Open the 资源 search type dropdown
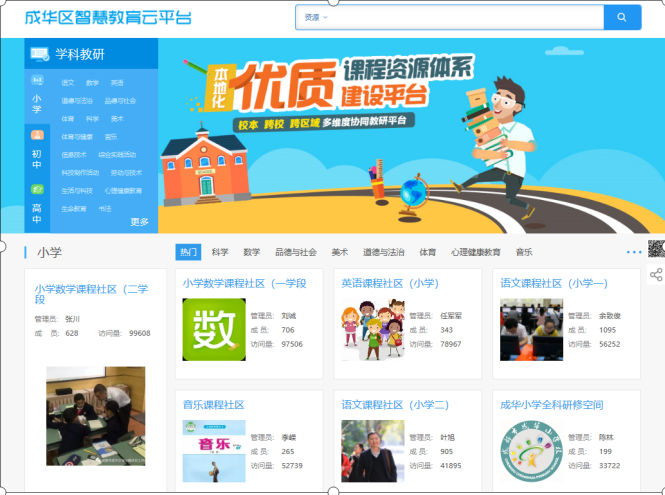 coord(316,18)
